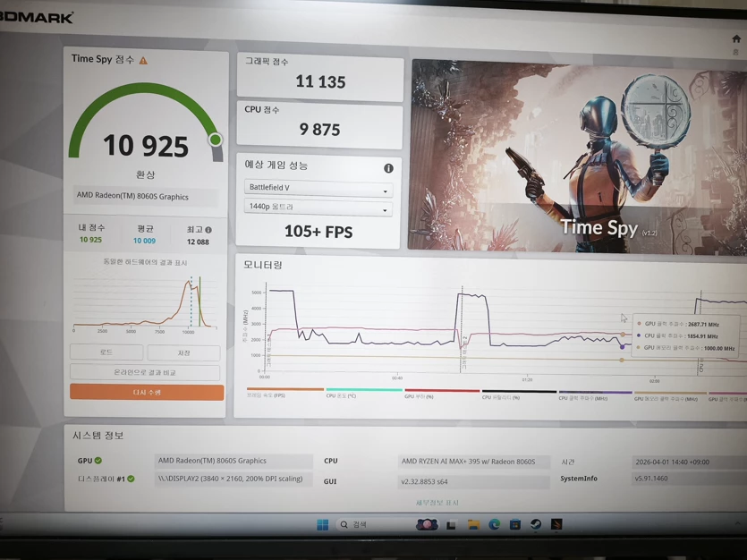Click the Time Spy score warning triangle
Viewport: 747px width, 560px height.
(143, 61)
